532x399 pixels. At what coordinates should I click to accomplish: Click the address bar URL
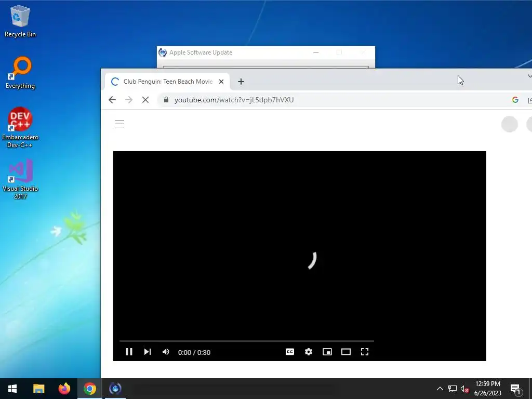click(x=234, y=100)
